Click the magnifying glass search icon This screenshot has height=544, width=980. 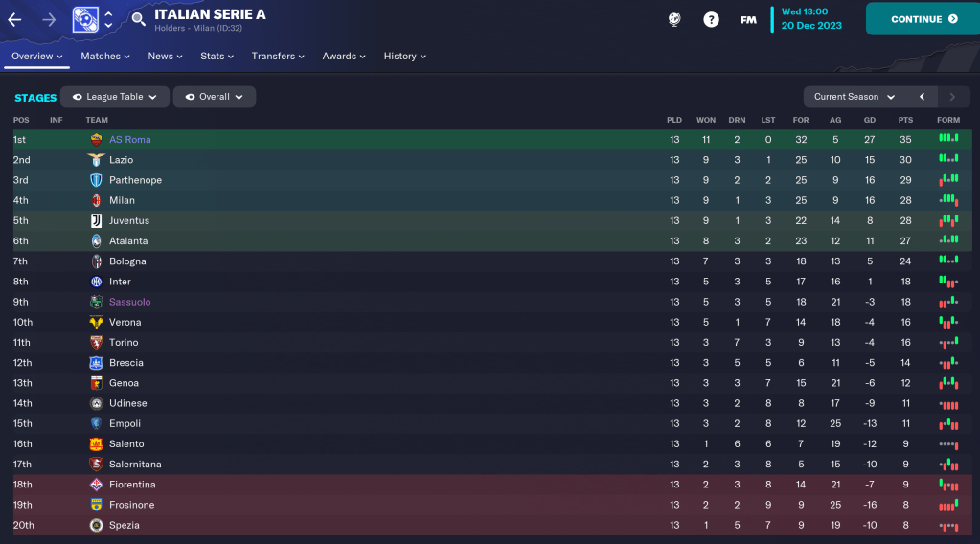tap(139, 19)
